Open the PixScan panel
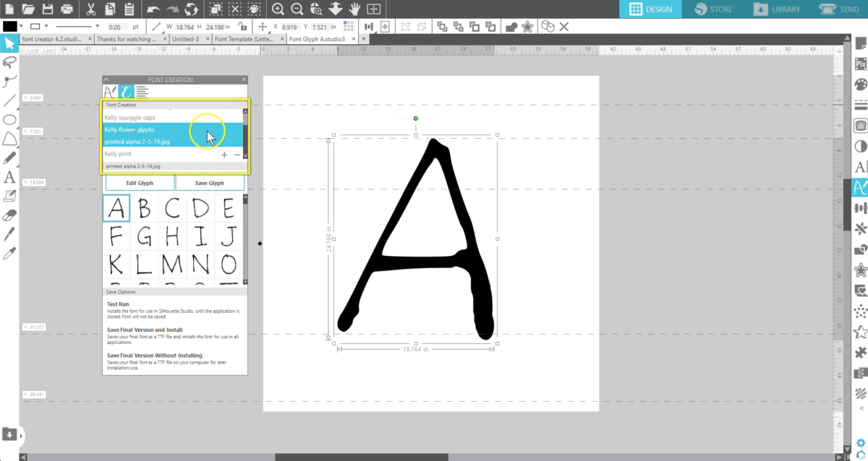This screenshot has width=868, height=461. 861,64
